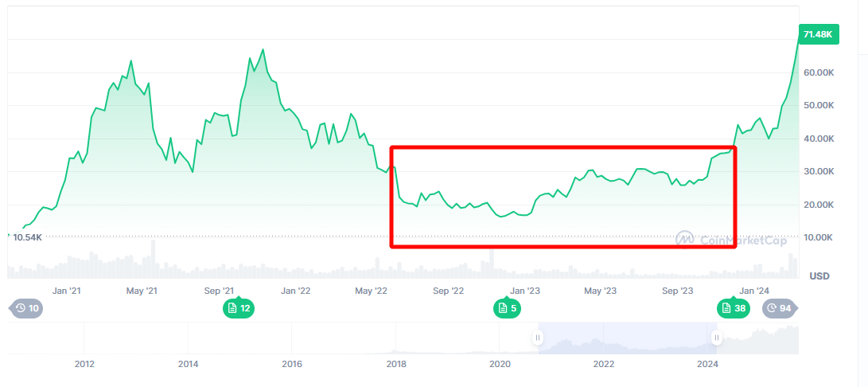Click the green news marker labeled 12
Screen dimensions: 868x387
pos(238,308)
